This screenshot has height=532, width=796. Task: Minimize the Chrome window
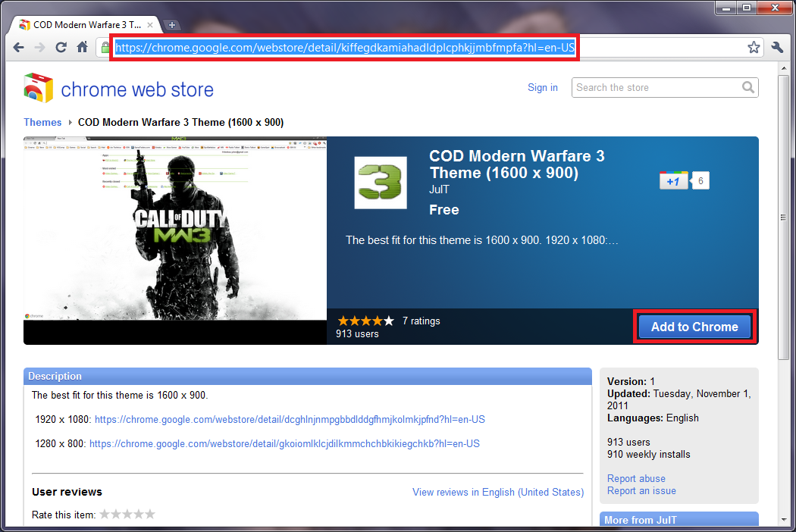(726, 8)
